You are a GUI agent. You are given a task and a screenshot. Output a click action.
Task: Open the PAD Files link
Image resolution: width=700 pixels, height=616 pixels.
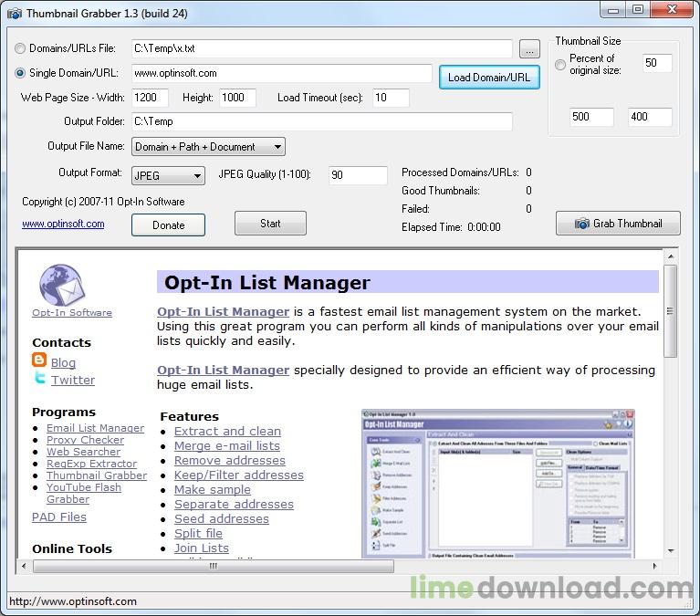coord(59,517)
